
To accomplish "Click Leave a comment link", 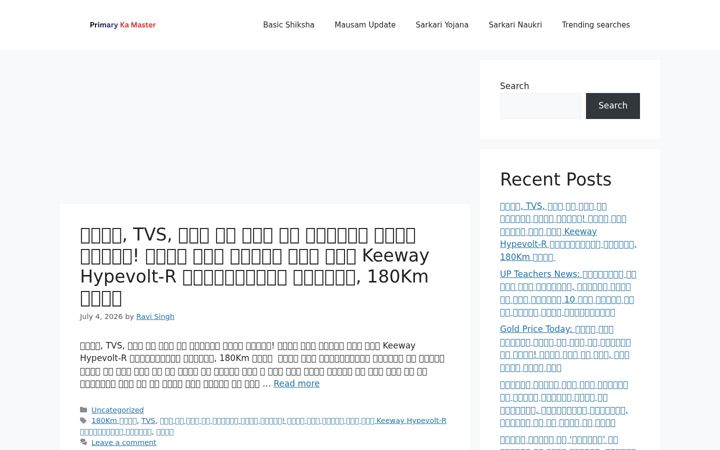I will point(124,443).
